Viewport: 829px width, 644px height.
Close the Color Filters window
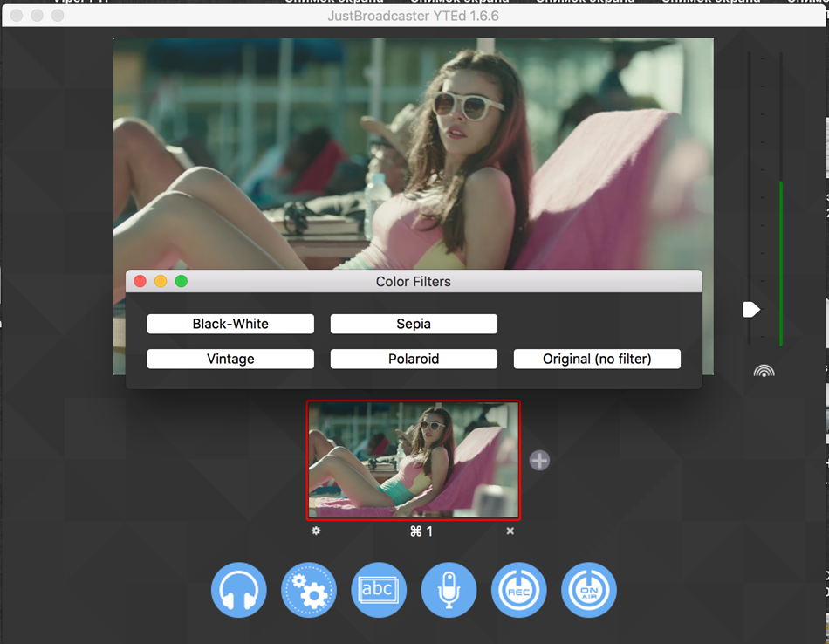[x=140, y=281]
